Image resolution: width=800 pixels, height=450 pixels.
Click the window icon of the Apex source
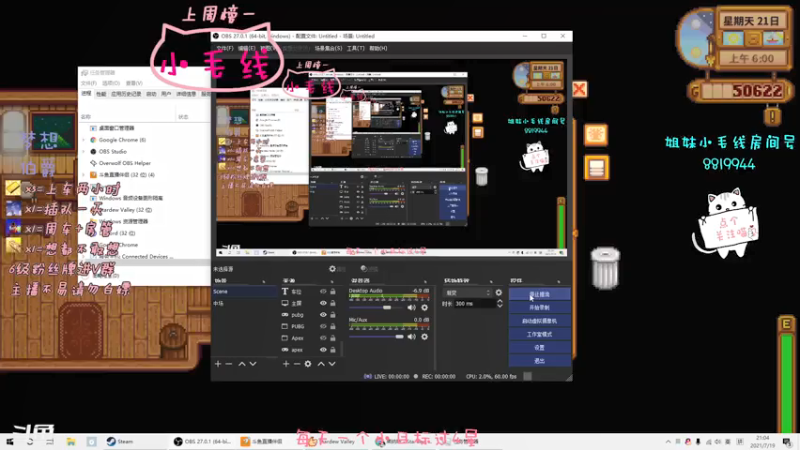(x=285, y=338)
